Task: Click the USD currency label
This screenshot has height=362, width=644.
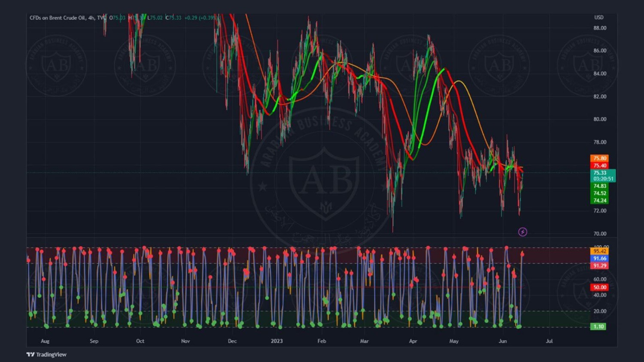Action: pyautogui.click(x=598, y=18)
